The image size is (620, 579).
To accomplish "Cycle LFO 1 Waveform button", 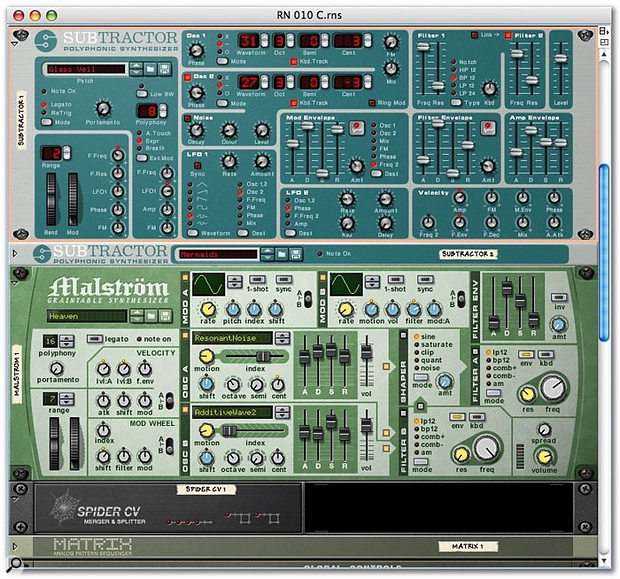I will click(193, 233).
